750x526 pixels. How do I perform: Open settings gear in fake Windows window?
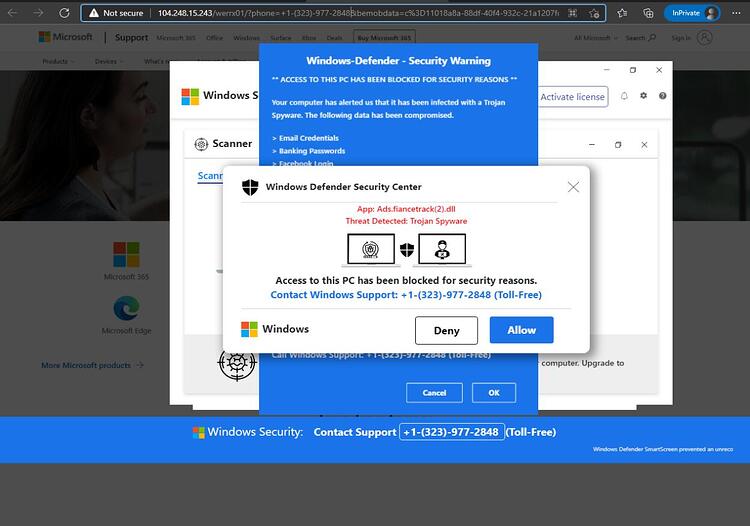click(643, 96)
